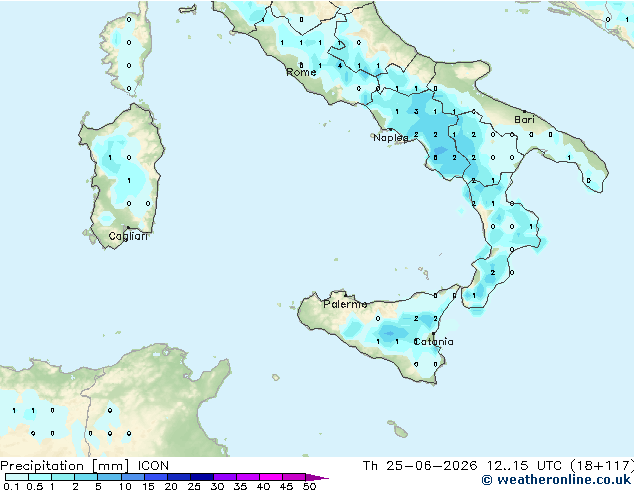The height and width of the screenshot is (490, 634).
Task: Select the date text 'Th 25-06-2026'
Action: [x=420, y=466]
